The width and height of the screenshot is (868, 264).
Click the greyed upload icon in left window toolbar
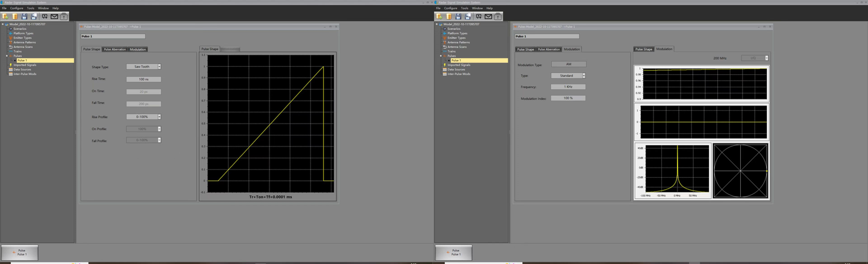pyautogui.click(x=64, y=17)
